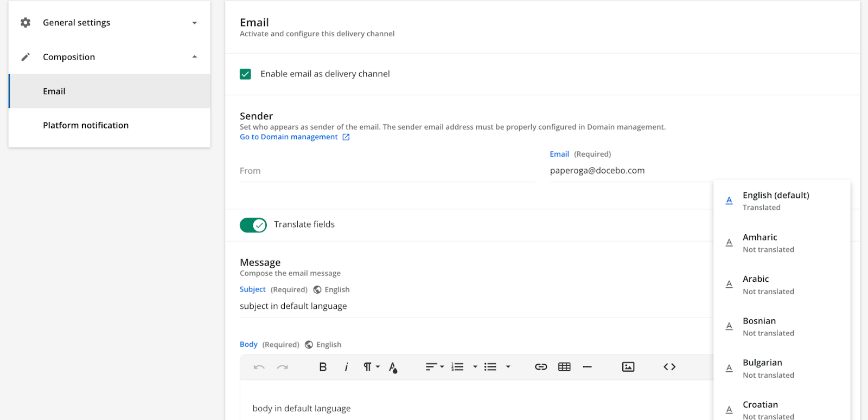Insert horizontal line in the body
Image resolution: width=868 pixels, height=420 pixels.
(587, 367)
